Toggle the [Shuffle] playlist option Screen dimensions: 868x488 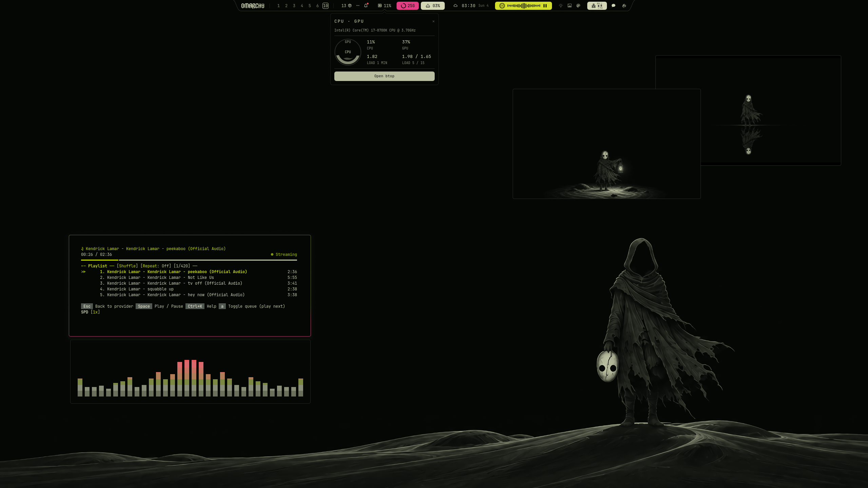click(127, 266)
